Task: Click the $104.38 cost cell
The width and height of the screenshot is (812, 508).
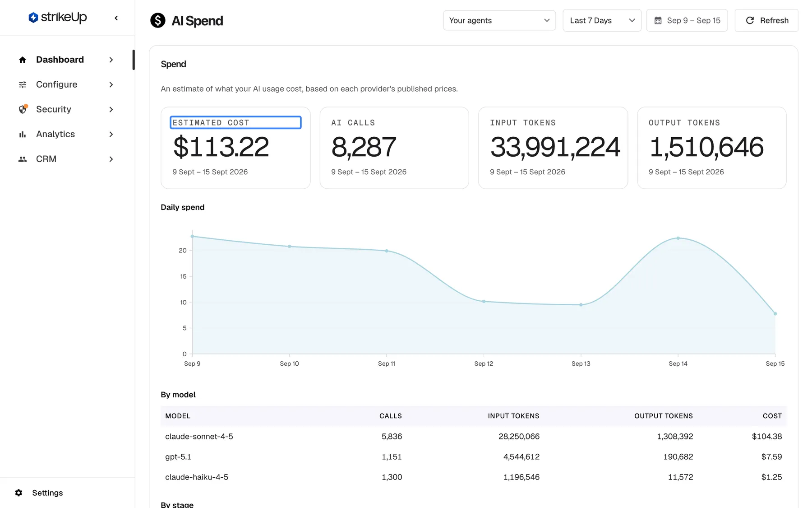Action: [767, 436]
